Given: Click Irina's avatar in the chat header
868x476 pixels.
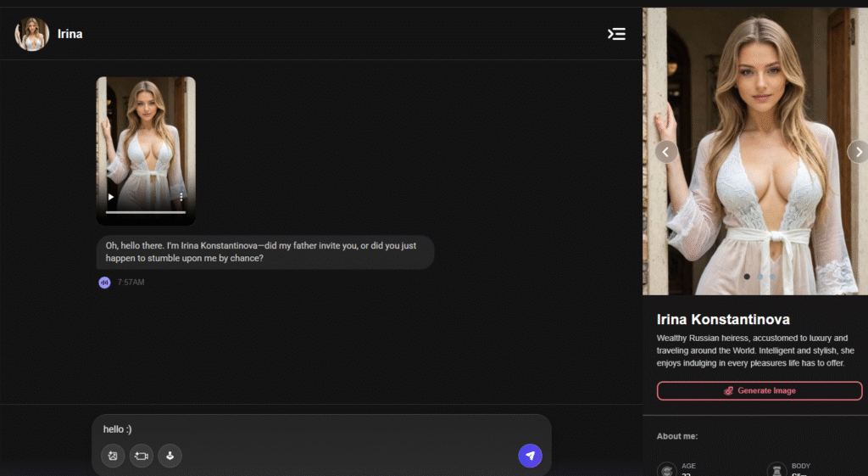Looking at the screenshot, I should tap(32, 34).
